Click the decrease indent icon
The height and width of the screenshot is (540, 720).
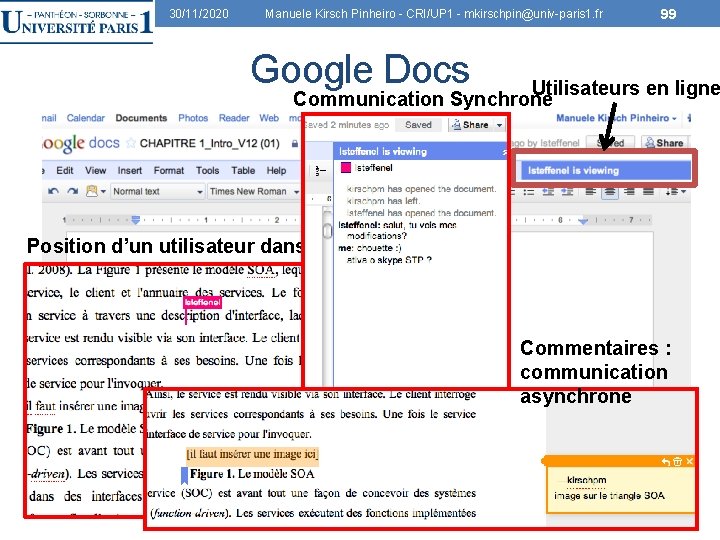point(548,192)
